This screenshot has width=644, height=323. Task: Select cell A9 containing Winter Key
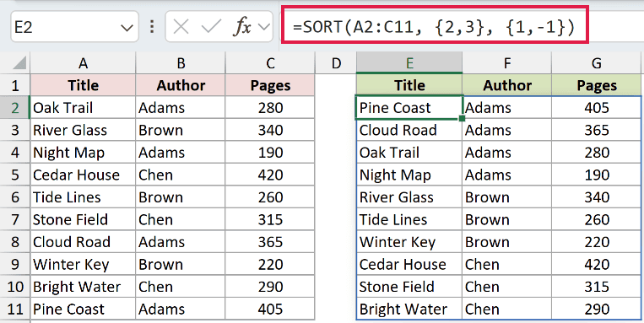(x=83, y=264)
